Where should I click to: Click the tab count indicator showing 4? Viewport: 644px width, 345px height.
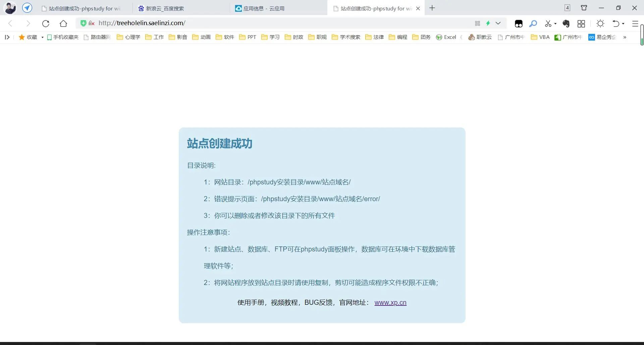(x=567, y=8)
